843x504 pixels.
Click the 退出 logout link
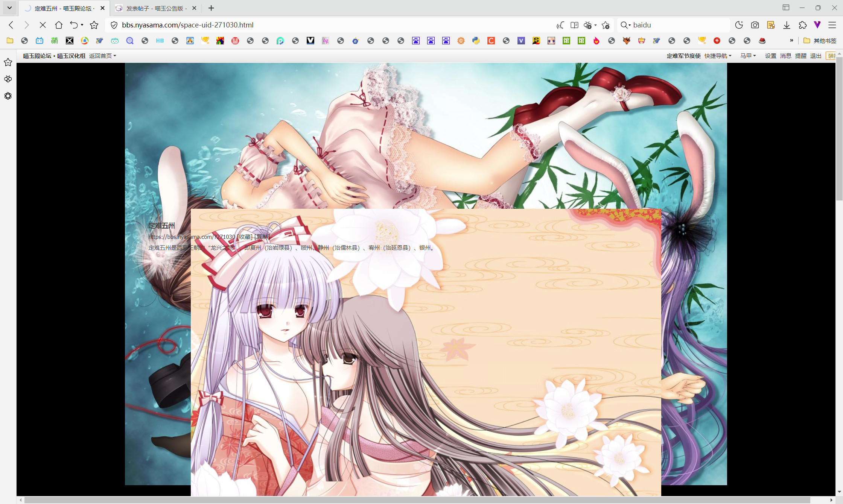[816, 56]
